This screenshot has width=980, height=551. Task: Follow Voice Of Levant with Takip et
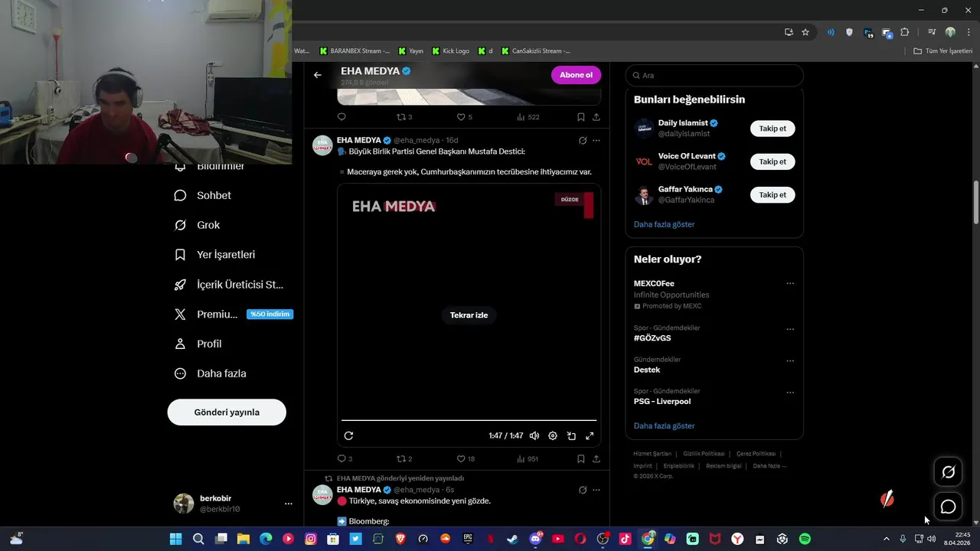[773, 161]
